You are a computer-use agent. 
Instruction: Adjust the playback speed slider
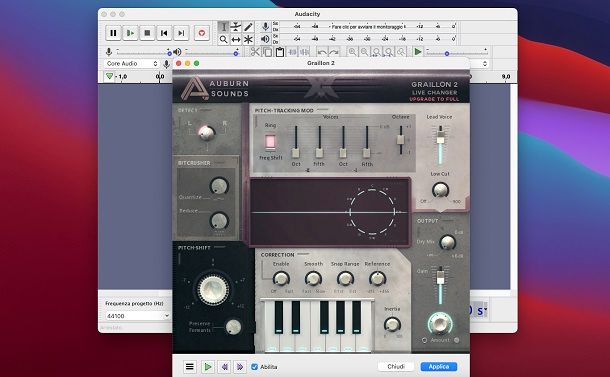pyautogui.click(x=456, y=52)
